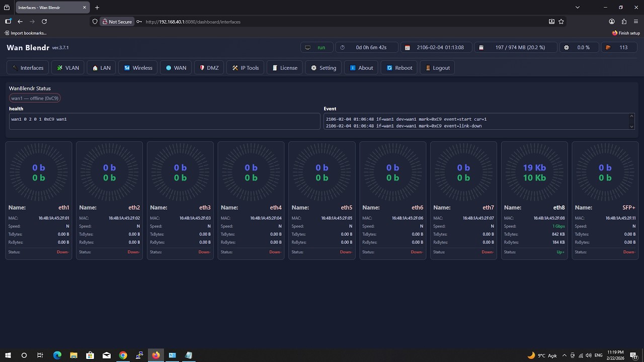Click the eth3 MAC address value
The width and height of the screenshot is (644, 362).
(195, 218)
